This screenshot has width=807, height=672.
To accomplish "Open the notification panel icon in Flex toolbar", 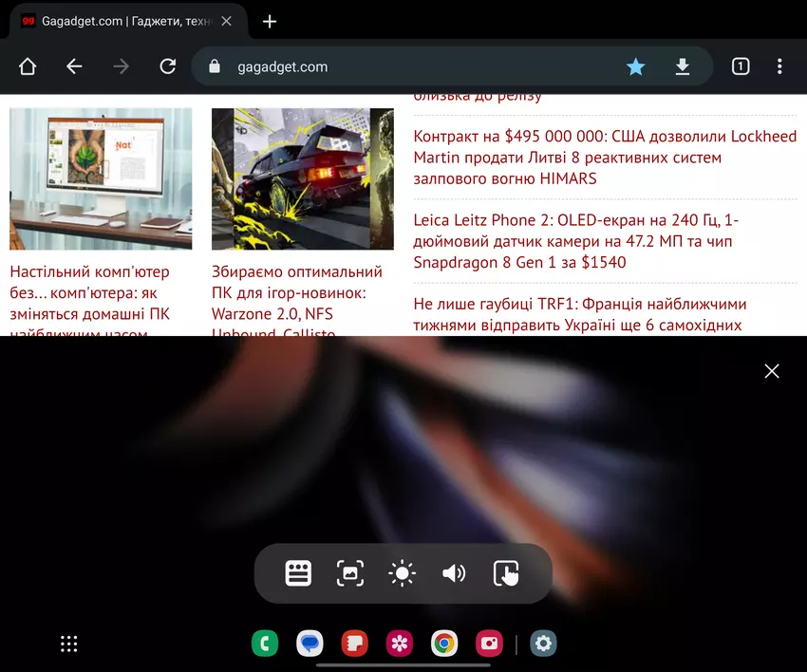I will (x=298, y=573).
